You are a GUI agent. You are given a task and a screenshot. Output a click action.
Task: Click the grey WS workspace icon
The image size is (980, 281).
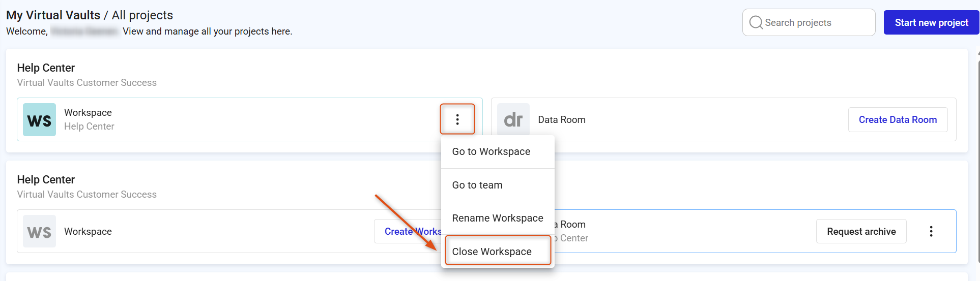[x=40, y=231]
